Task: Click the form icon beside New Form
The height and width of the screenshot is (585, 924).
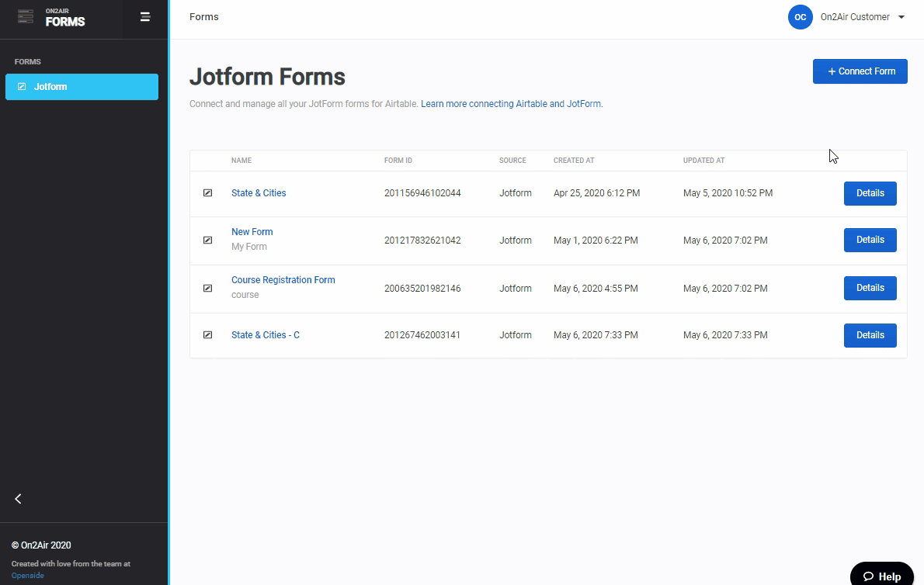Action: 207,241
